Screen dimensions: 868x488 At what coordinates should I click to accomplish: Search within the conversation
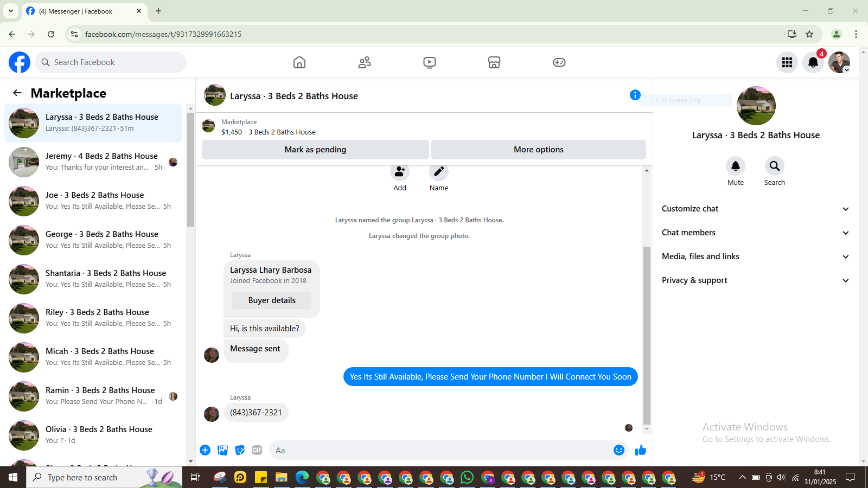[775, 166]
